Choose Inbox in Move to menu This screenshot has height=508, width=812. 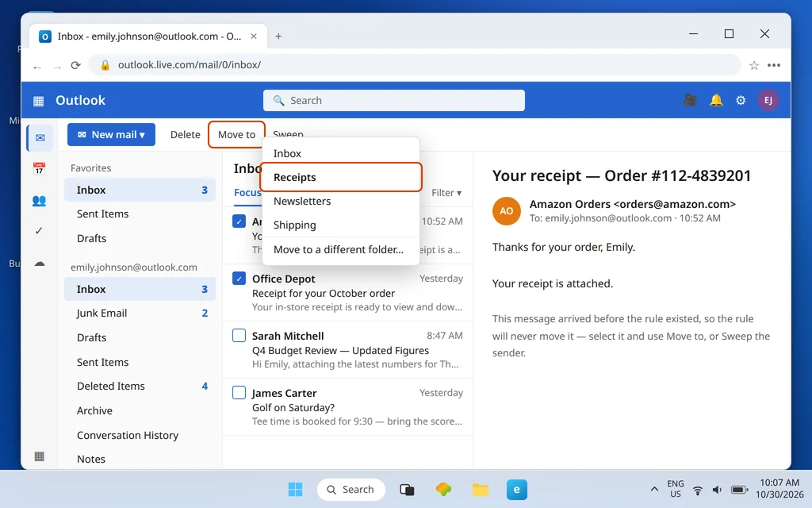(341, 153)
